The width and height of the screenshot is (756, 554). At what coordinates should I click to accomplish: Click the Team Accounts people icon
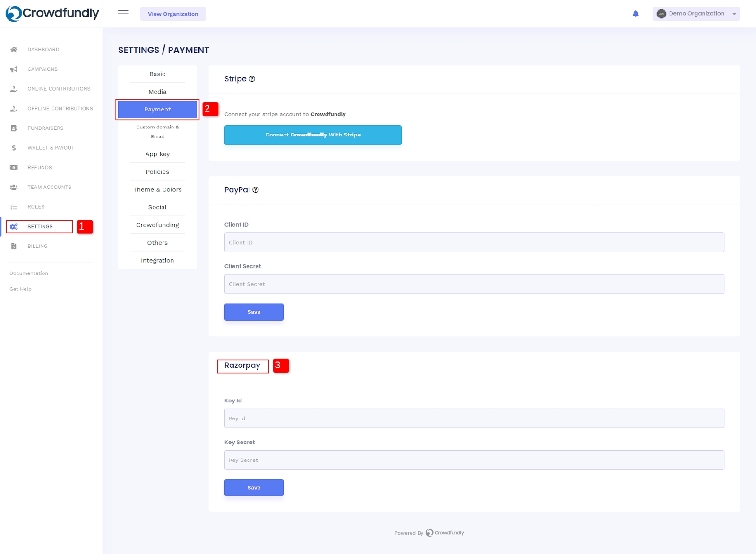tap(14, 188)
